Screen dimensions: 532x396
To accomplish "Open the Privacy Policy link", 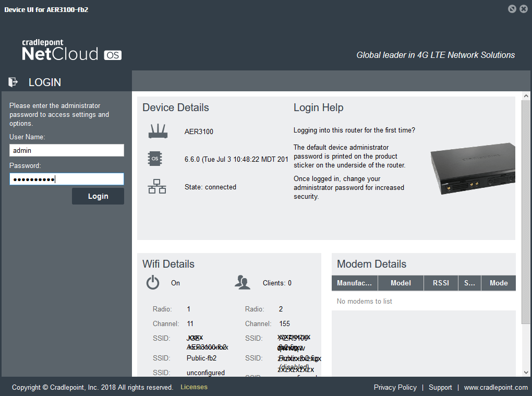I will click(395, 387).
